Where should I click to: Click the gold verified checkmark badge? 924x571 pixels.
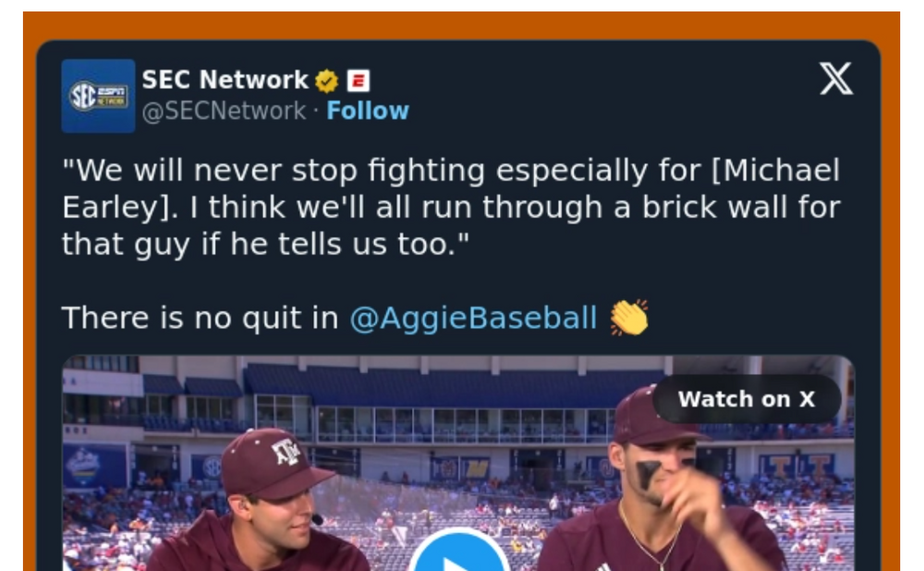tap(326, 81)
